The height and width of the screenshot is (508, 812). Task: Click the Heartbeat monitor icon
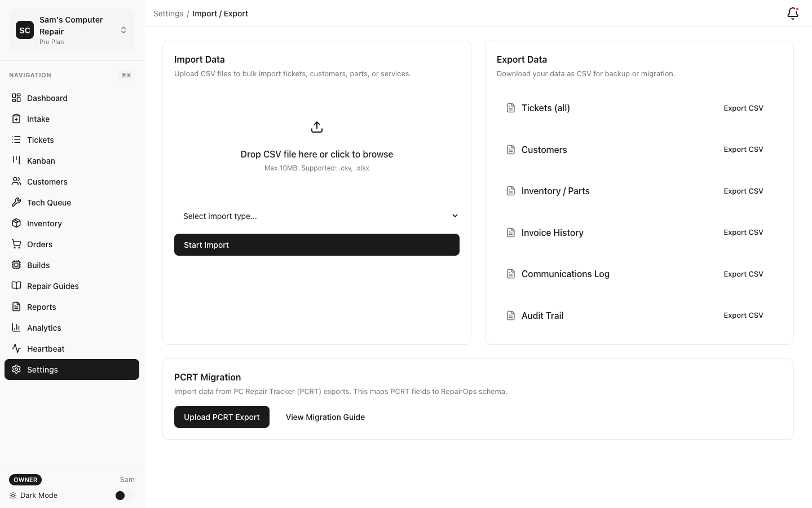tap(16, 348)
